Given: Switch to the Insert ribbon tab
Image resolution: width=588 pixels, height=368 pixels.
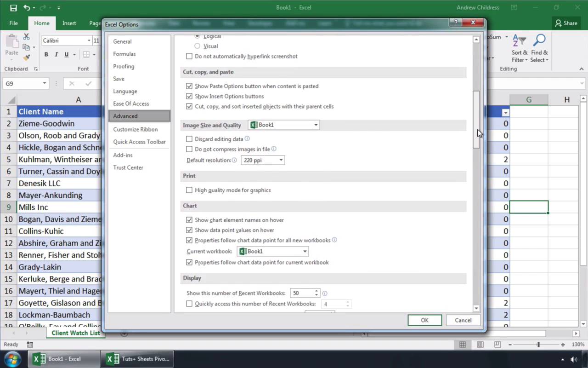Looking at the screenshot, I should click(x=69, y=23).
